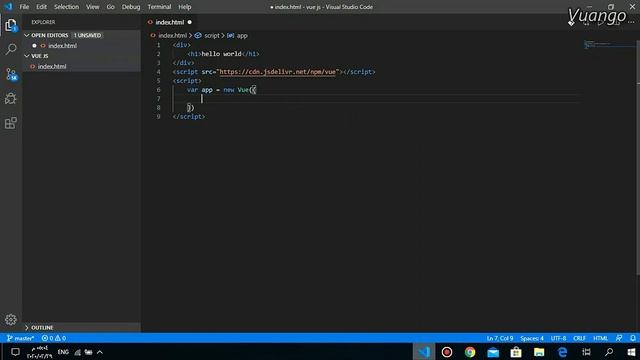Open the Search view in activity bar
Viewport: 640px width, 360px height.
[x=11, y=49]
